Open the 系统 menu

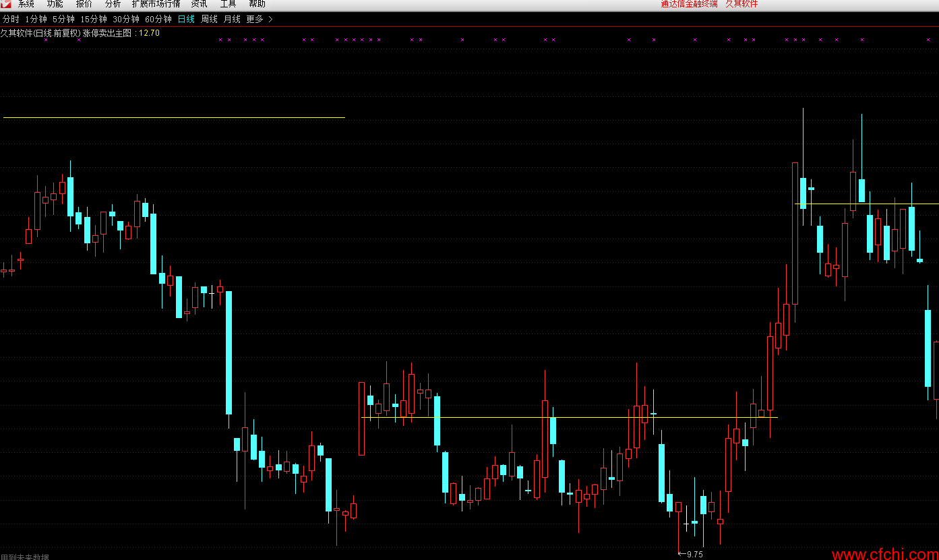click(x=26, y=4)
